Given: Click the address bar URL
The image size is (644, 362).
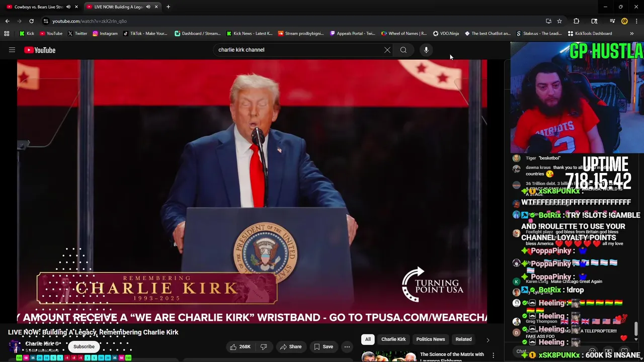Looking at the screenshot, I should 90,21.
